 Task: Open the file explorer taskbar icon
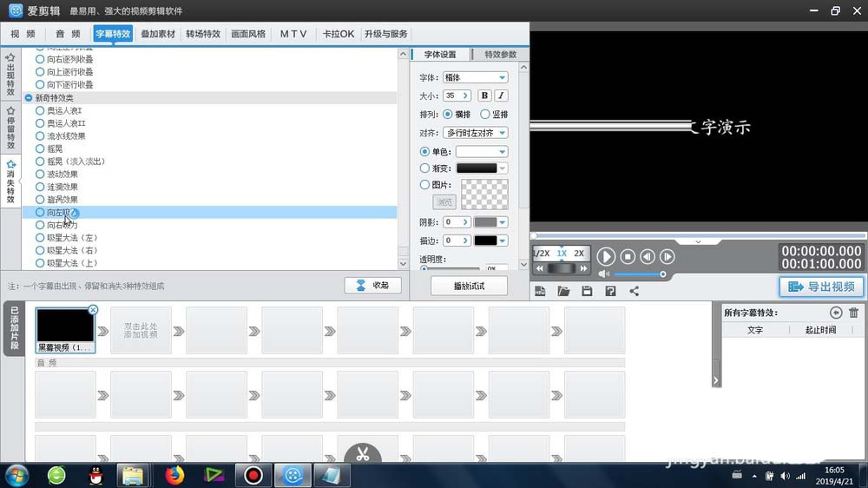(133, 475)
